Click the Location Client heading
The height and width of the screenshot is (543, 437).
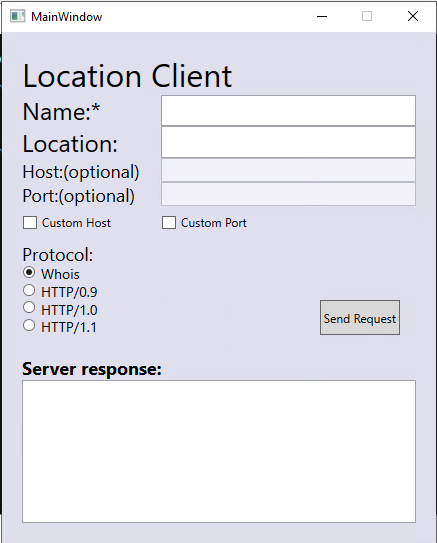(127, 76)
